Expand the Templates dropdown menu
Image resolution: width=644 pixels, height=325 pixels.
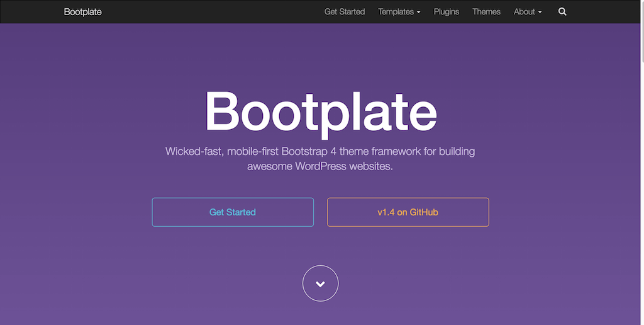pos(399,11)
